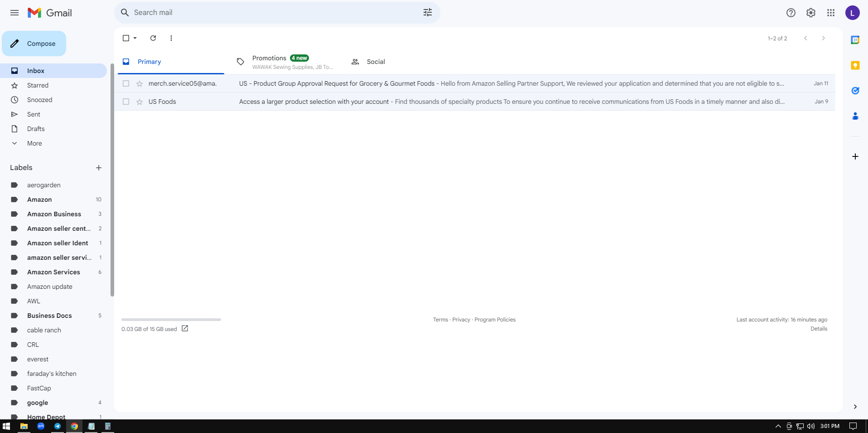
Task: Select the US Foods email checkbox
Action: click(x=126, y=102)
